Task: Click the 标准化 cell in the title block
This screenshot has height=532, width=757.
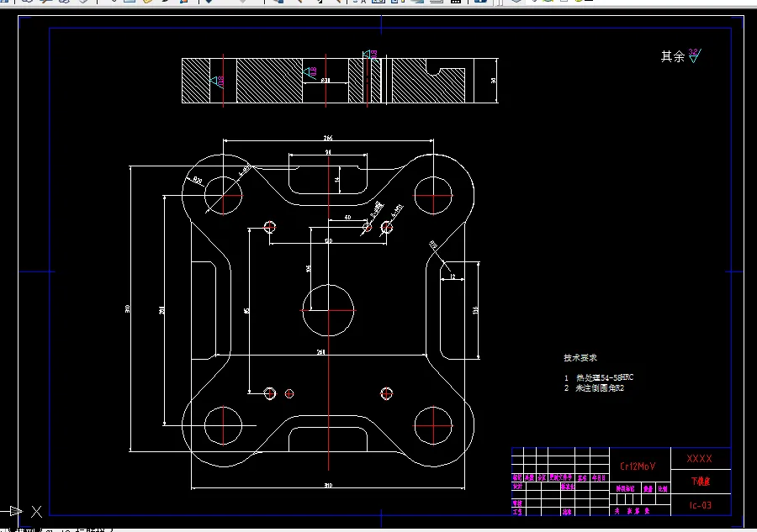Action: 567,487
